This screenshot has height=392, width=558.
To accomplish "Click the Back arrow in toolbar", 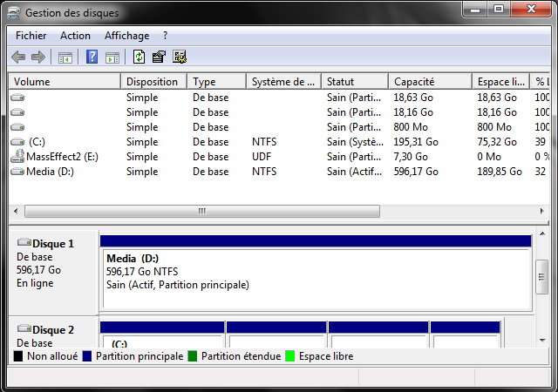I will (x=18, y=57).
